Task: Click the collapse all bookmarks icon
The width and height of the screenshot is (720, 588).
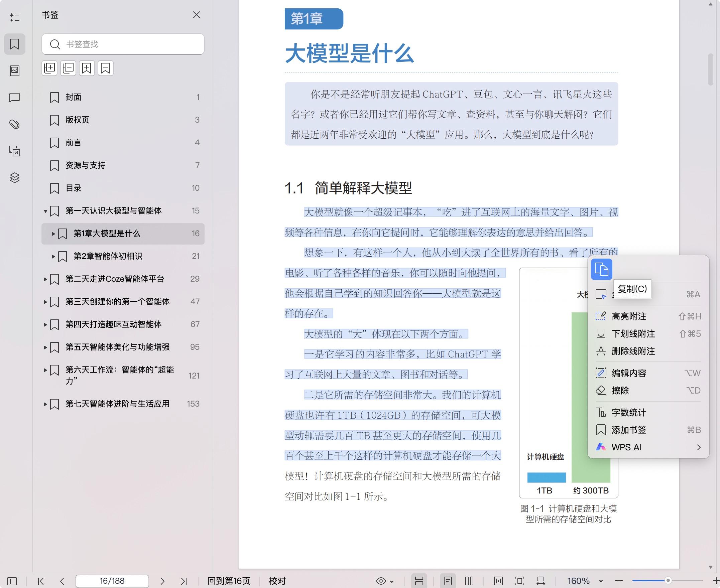Action: 68,68
